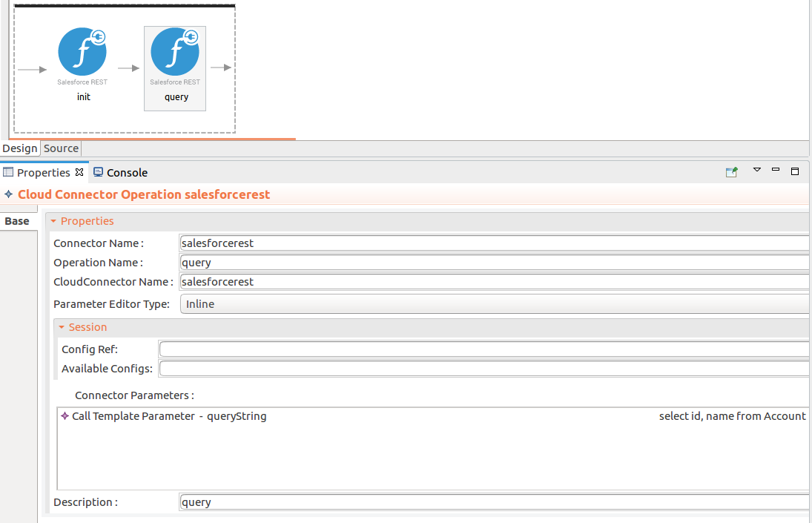
Task: Click the 'Cloud Connector Operation salesforcerest' heading
Action: point(144,194)
